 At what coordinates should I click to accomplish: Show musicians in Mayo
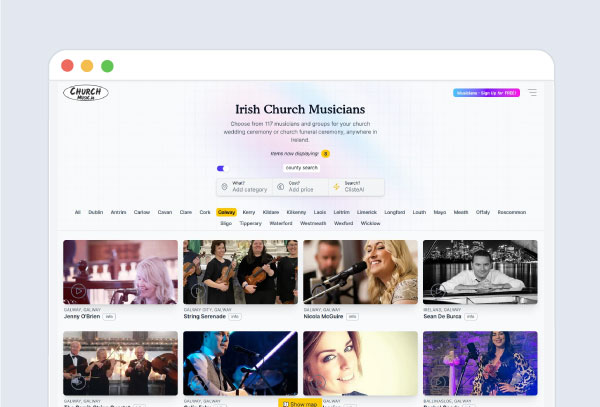click(440, 212)
